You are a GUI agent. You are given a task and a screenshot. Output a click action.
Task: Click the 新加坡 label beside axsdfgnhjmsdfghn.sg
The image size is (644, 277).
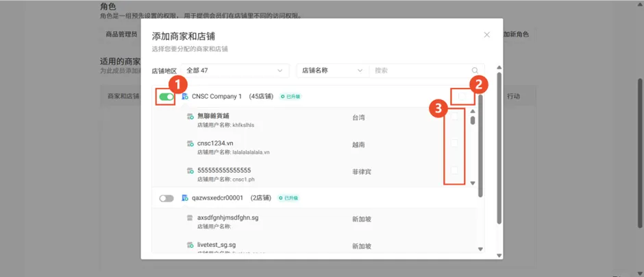point(362,219)
